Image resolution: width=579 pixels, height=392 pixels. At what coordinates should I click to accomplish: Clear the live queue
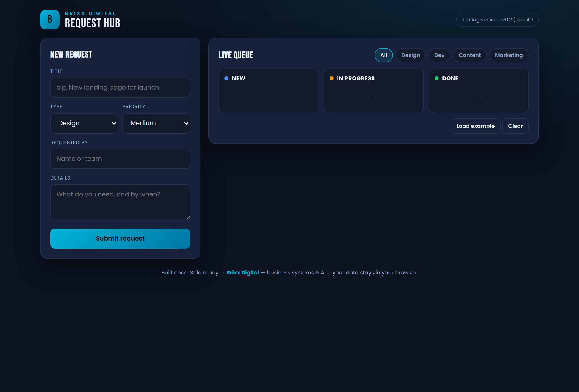[515, 126]
